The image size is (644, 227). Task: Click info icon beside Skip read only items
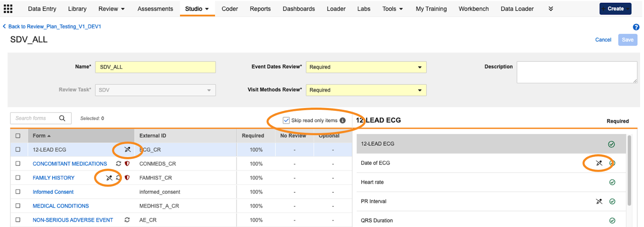coord(343,121)
